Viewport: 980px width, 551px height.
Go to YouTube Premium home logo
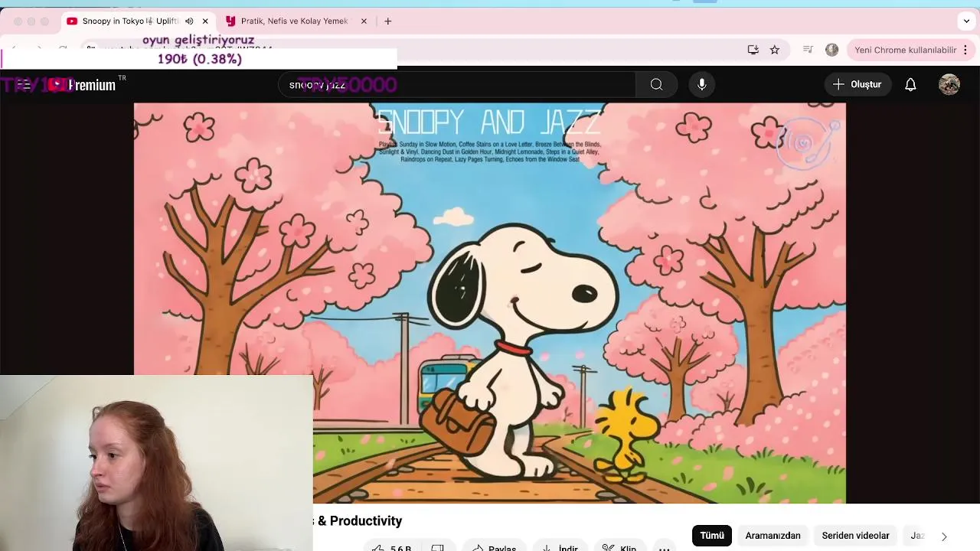click(81, 85)
